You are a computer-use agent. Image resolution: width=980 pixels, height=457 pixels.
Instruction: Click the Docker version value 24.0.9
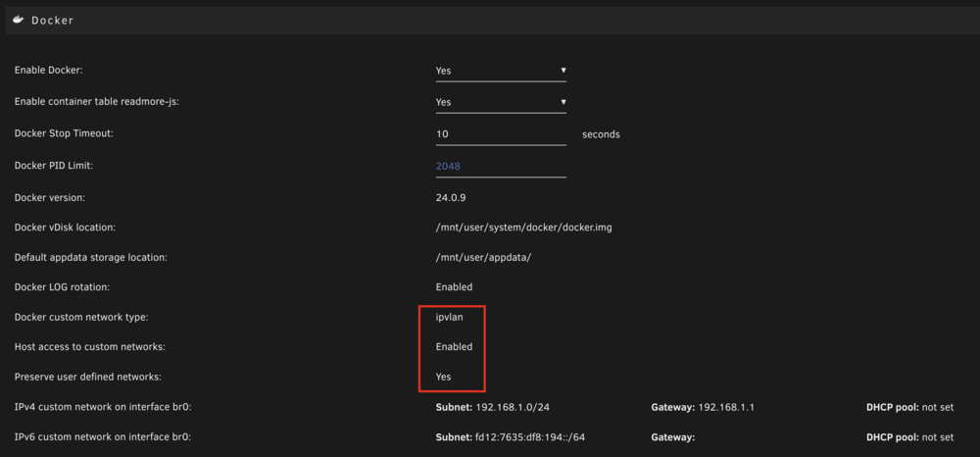click(x=451, y=197)
